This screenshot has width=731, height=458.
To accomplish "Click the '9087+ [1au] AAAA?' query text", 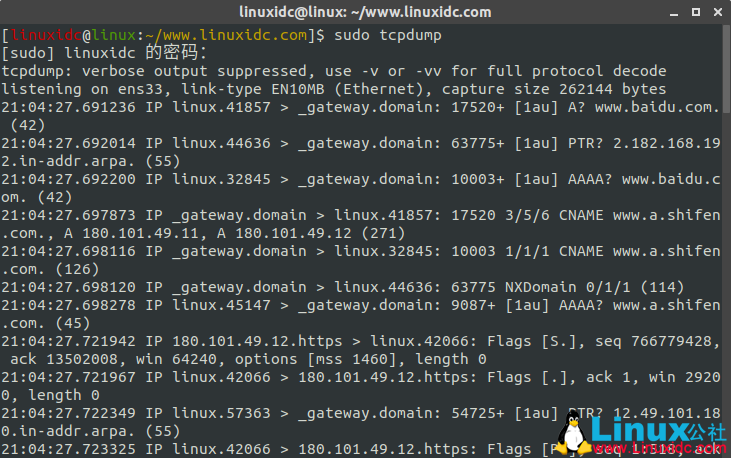I will point(527,305).
